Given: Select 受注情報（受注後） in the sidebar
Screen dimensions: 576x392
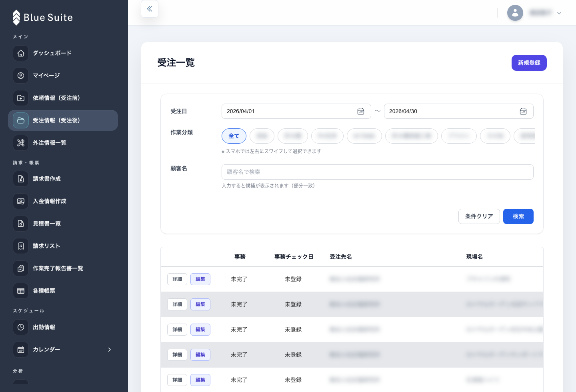Looking at the screenshot, I should point(56,120).
